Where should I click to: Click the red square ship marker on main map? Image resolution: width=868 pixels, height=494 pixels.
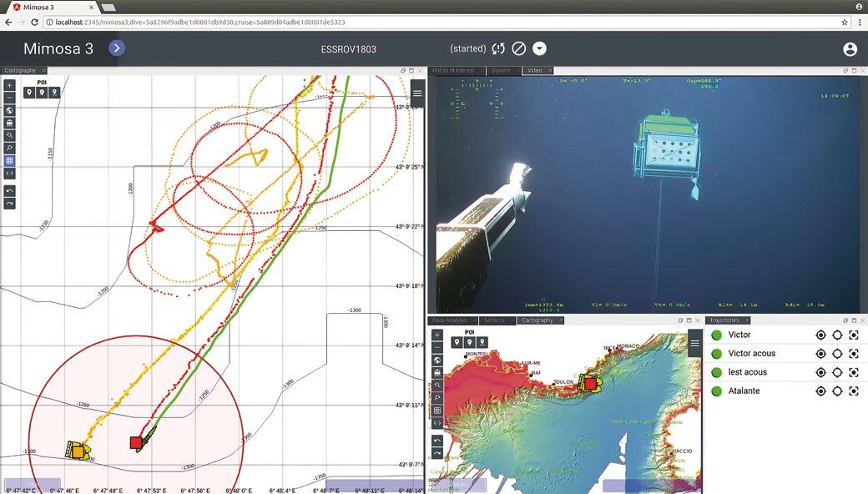(x=135, y=442)
